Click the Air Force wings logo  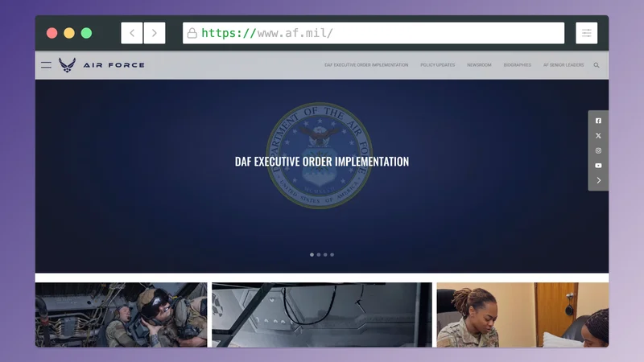pos(68,65)
